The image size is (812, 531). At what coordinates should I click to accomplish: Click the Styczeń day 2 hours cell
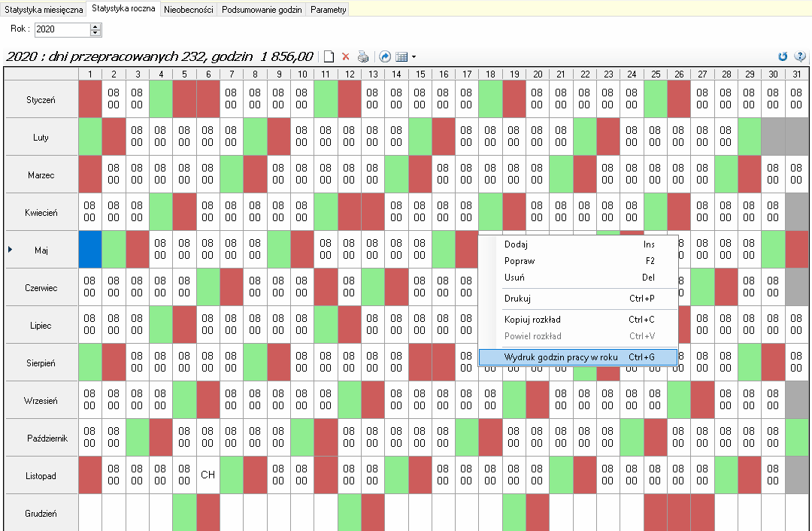pos(114,99)
